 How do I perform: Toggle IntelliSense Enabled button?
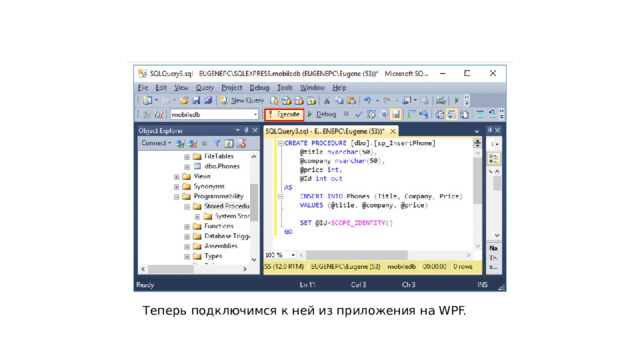396,115
